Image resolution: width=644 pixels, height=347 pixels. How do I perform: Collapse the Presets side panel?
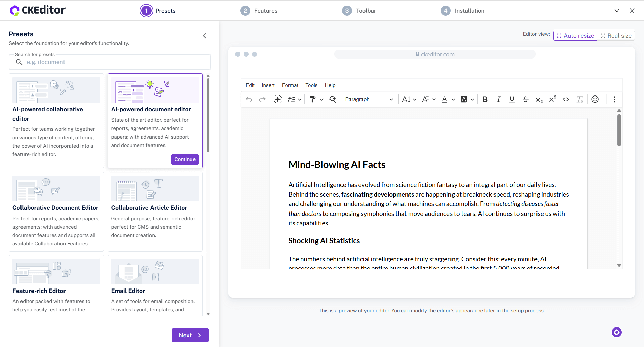pyautogui.click(x=204, y=36)
